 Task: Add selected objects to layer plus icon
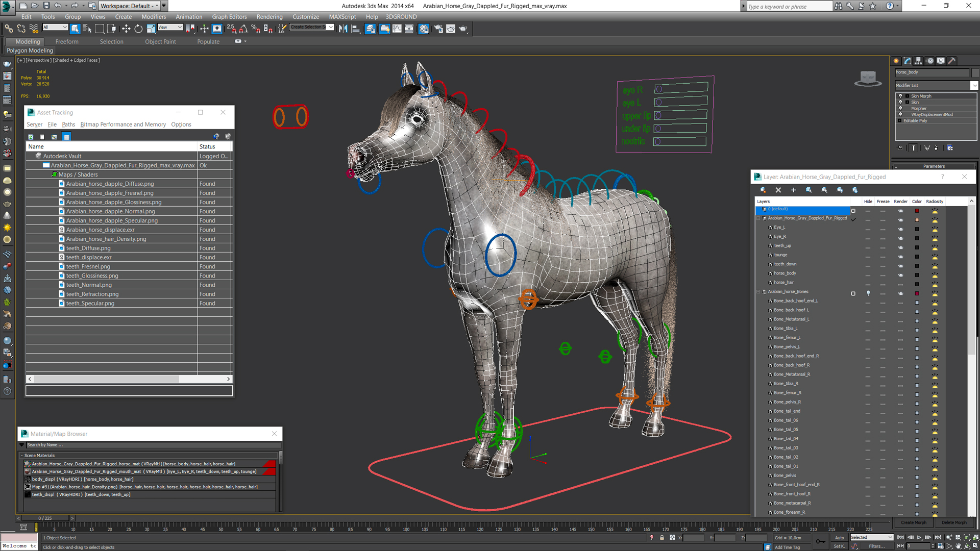tap(793, 190)
